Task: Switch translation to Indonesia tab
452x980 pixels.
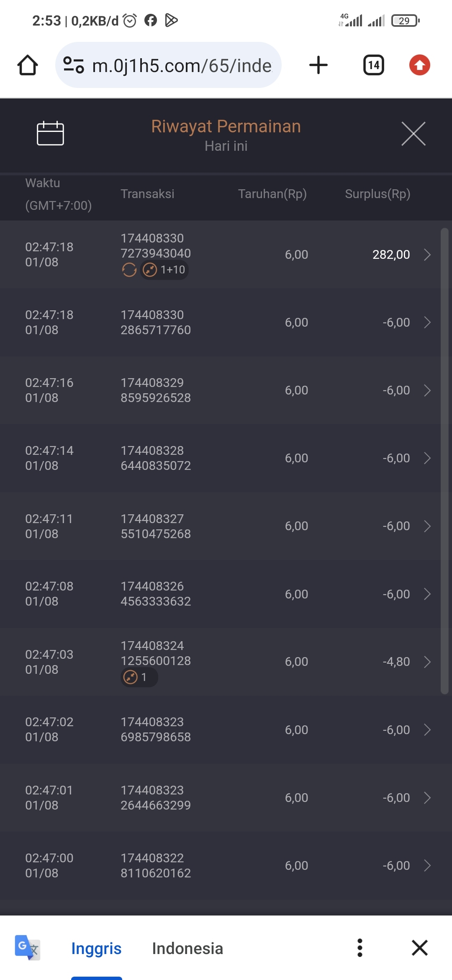Action: pos(187,949)
